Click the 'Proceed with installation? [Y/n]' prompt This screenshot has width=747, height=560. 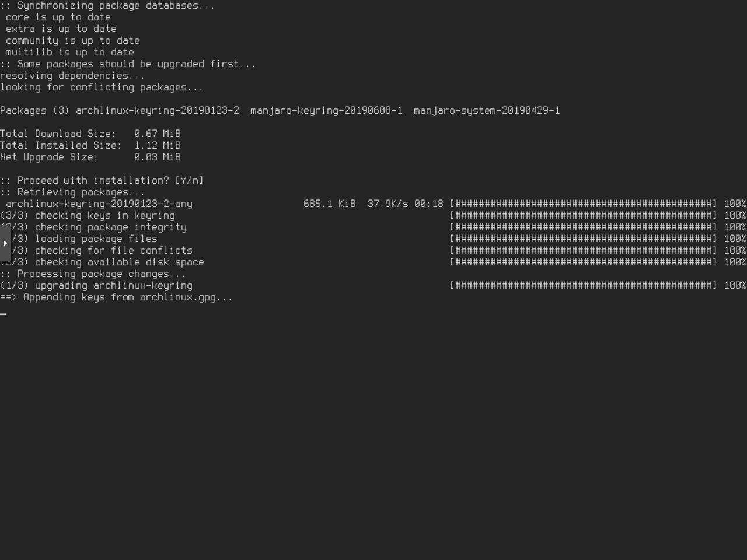[102, 180]
